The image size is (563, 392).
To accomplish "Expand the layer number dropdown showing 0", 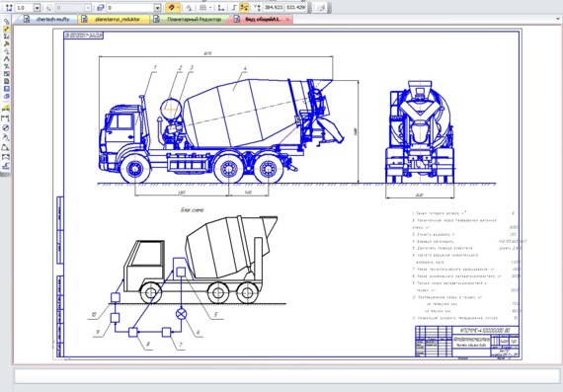I will click(157, 8).
